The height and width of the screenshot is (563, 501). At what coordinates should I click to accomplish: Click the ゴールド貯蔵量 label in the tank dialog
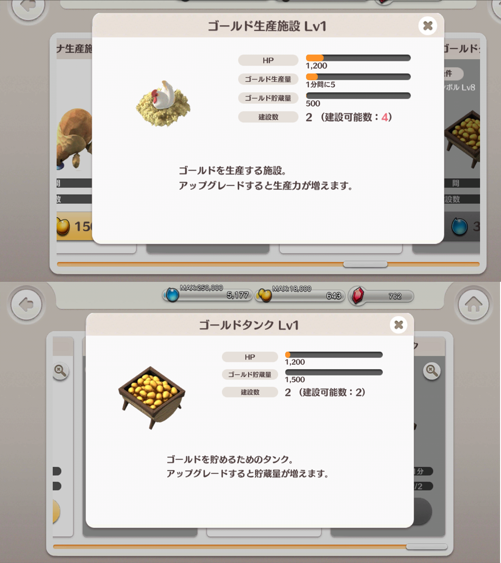tap(250, 374)
